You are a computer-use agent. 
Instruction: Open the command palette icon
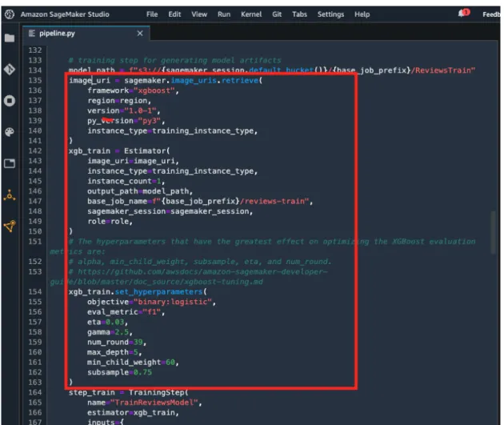click(x=10, y=132)
